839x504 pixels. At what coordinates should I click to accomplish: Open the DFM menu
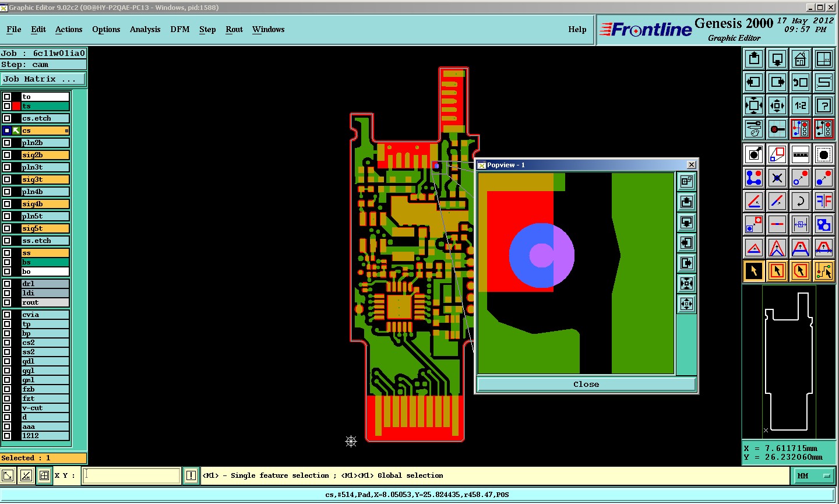(180, 29)
